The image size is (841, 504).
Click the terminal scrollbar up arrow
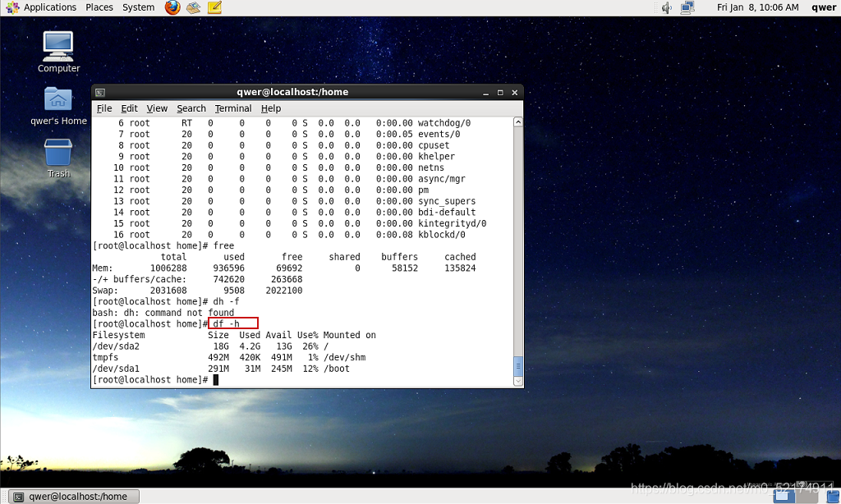(518, 122)
